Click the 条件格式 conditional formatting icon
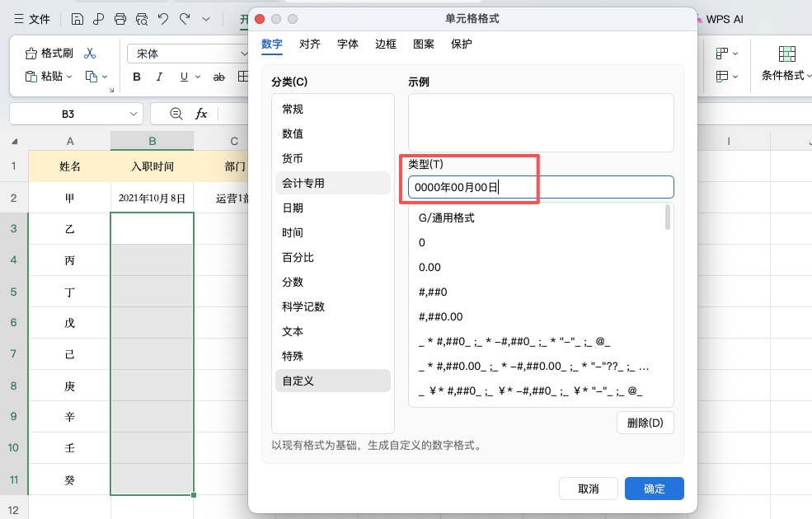Image resolution: width=812 pixels, height=519 pixels. point(786,54)
